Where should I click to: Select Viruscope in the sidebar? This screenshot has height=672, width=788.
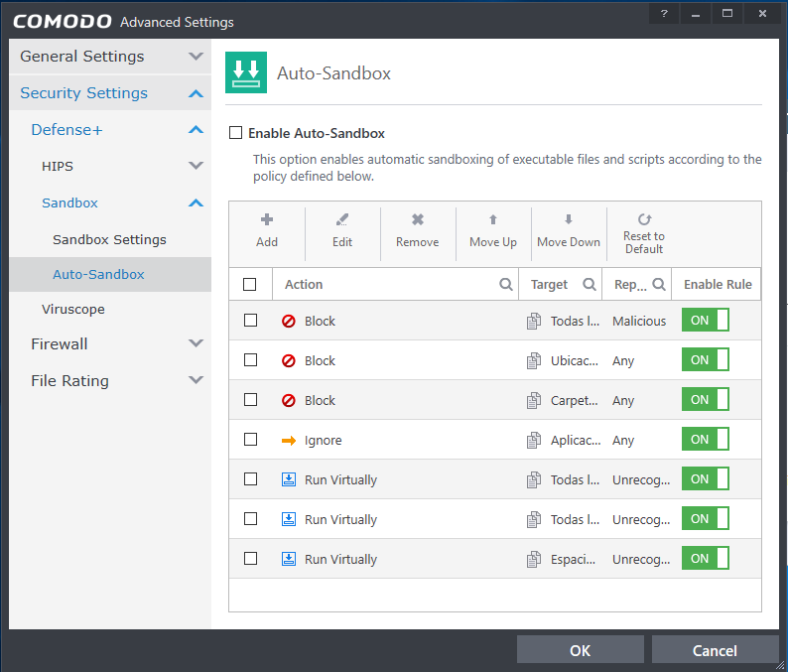pyautogui.click(x=73, y=310)
